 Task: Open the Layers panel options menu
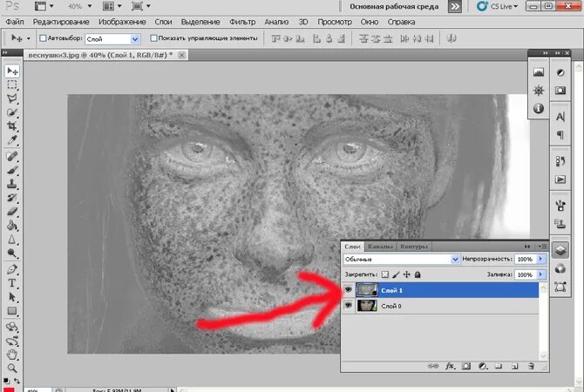(542, 247)
